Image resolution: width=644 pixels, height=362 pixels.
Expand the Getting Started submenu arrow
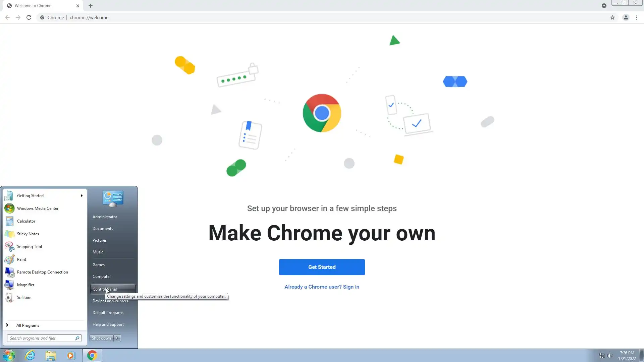pyautogui.click(x=82, y=196)
